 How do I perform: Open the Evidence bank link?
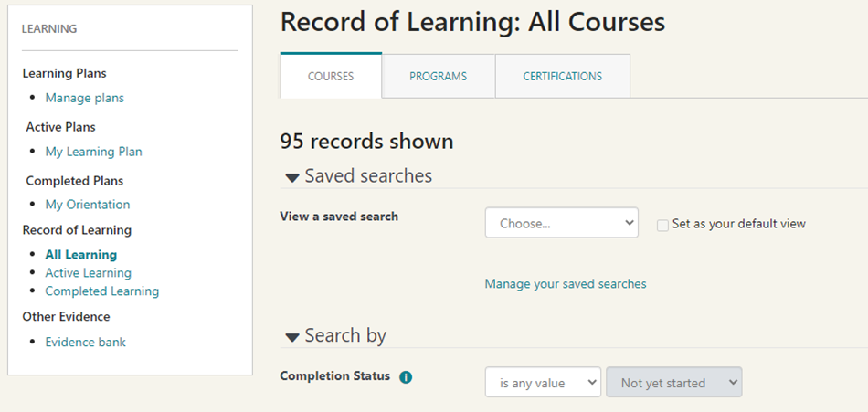coord(85,343)
